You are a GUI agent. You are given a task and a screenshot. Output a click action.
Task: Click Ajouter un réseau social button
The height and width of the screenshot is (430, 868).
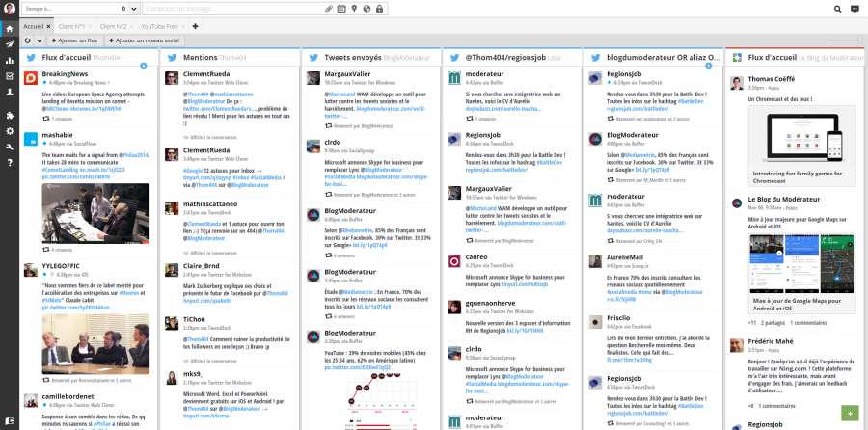pyautogui.click(x=144, y=40)
